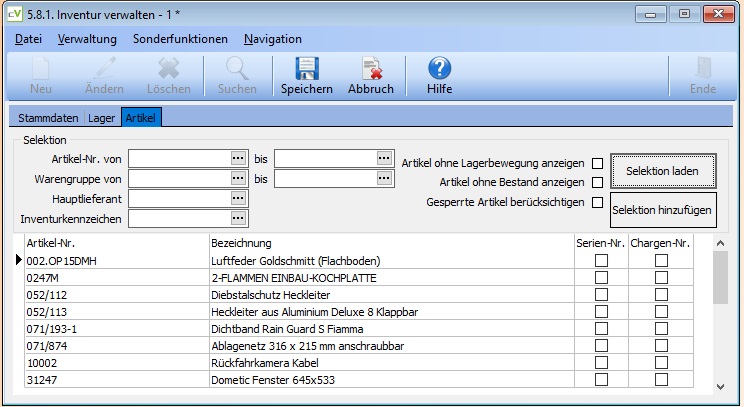
Task: Click the Löschen cross icon
Action: coord(168,69)
